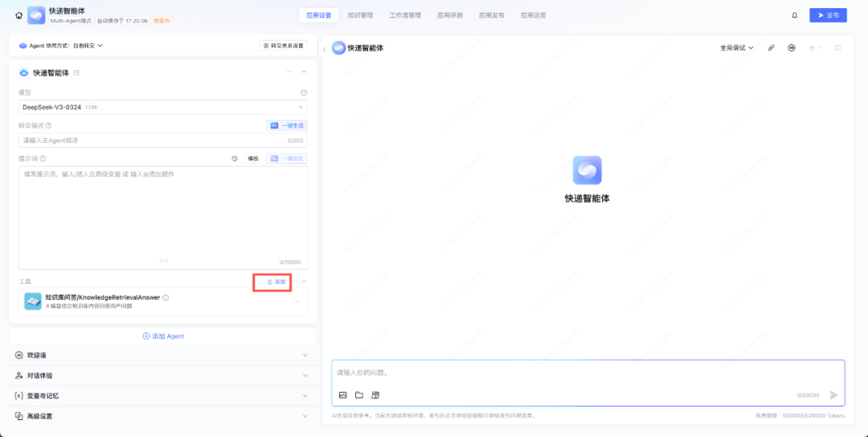Screen dimensions: 868x437
Task: Upload an image in the chat box
Action: [342, 395]
